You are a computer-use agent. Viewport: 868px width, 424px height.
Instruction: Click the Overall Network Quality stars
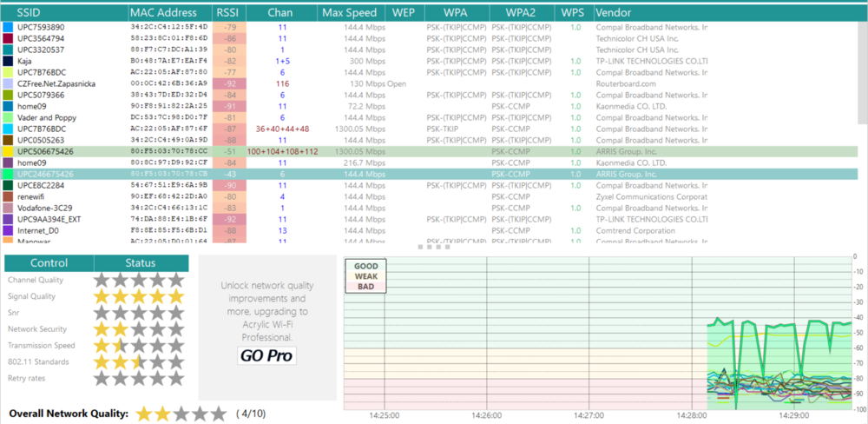point(181,414)
